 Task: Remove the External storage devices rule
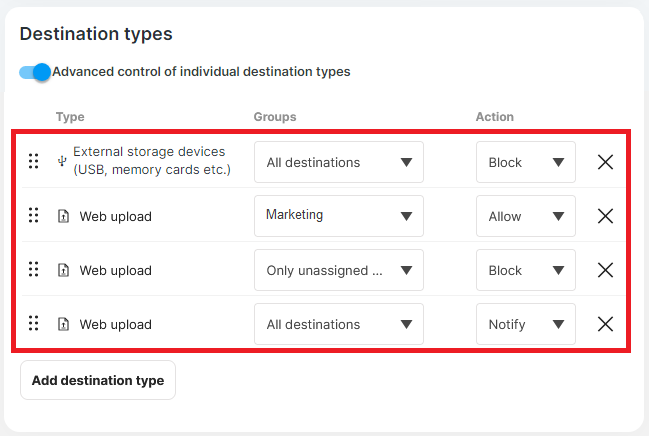coord(605,162)
